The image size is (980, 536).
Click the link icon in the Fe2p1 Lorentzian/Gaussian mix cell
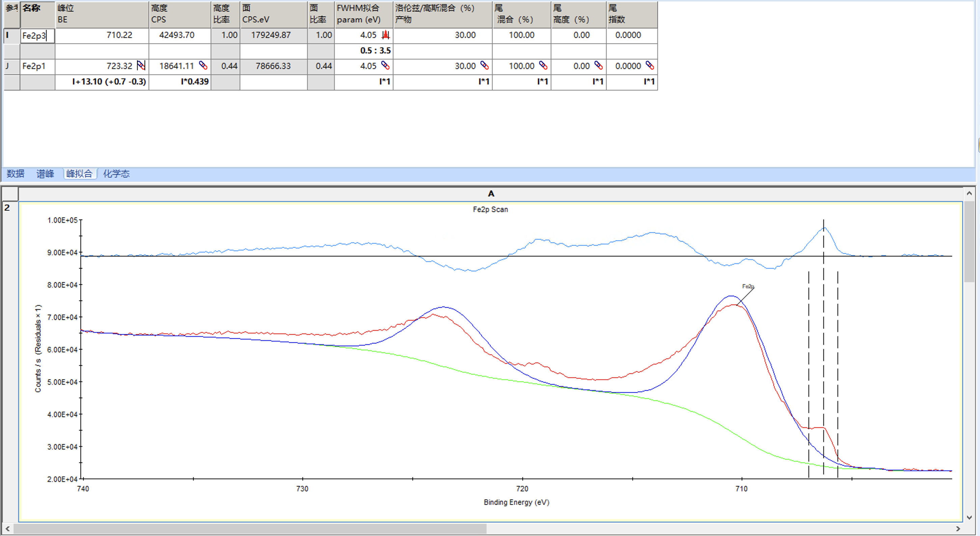(484, 66)
